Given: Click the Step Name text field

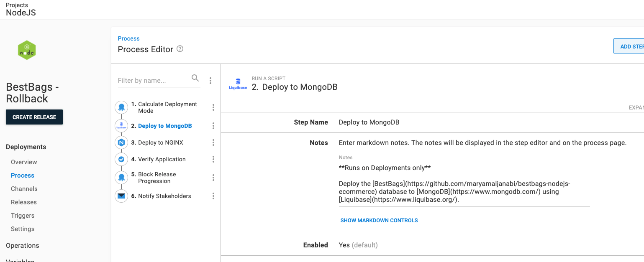Looking at the screenshot, I should (460, 122).
